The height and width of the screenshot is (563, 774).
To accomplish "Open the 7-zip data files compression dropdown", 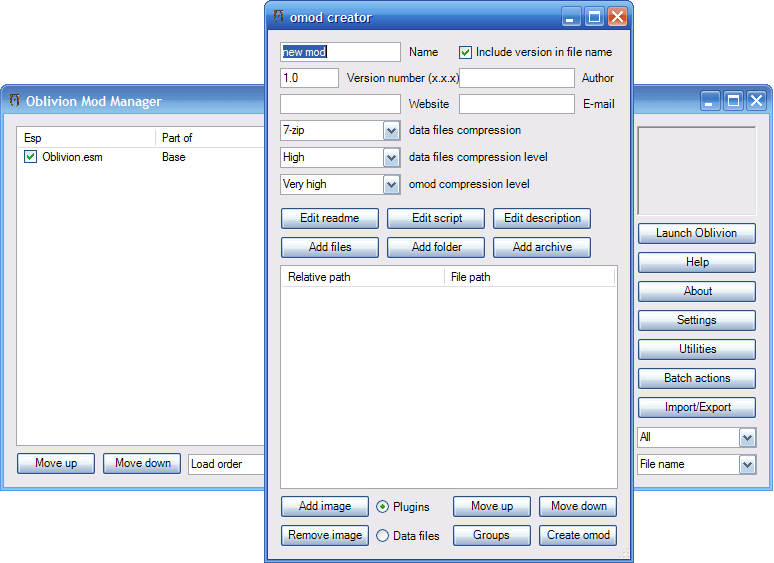I will point(391,131).
